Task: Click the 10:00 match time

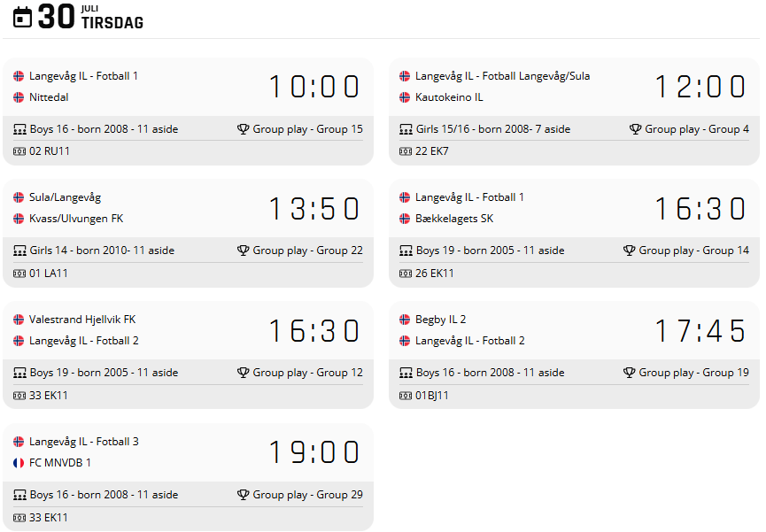Action: (314, 87)
